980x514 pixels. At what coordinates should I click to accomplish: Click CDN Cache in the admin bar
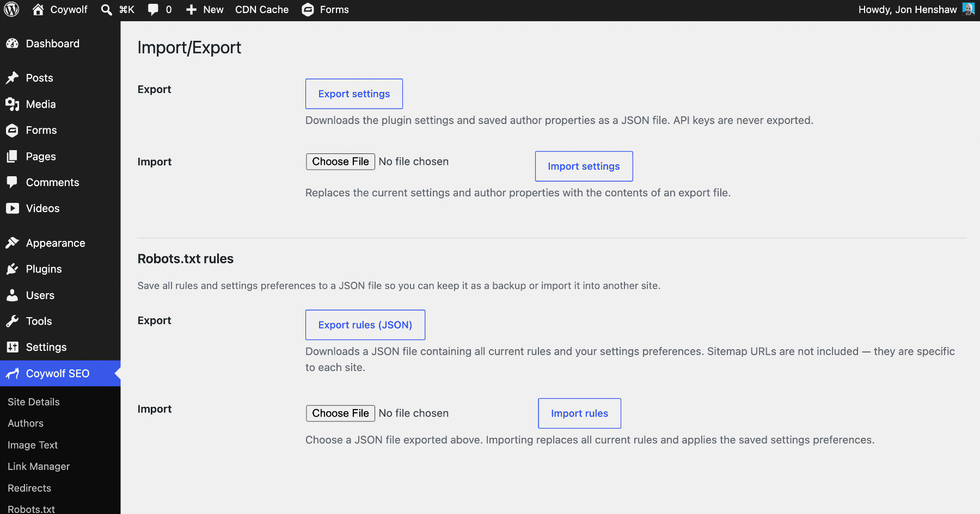pyautogui.click(x=262, y=10)
